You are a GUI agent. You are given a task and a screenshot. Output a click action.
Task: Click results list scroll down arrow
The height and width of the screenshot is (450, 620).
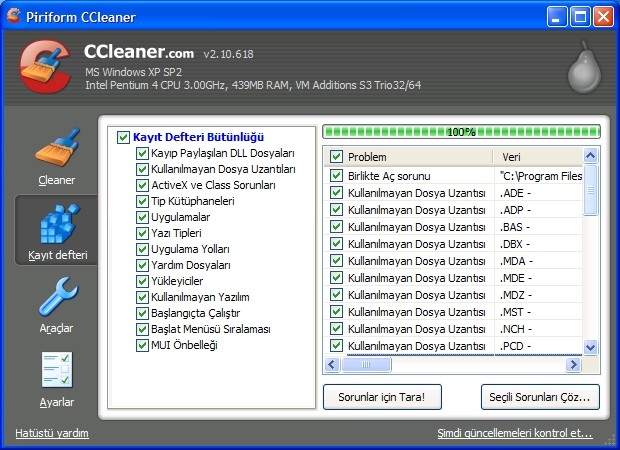(590, 347)
